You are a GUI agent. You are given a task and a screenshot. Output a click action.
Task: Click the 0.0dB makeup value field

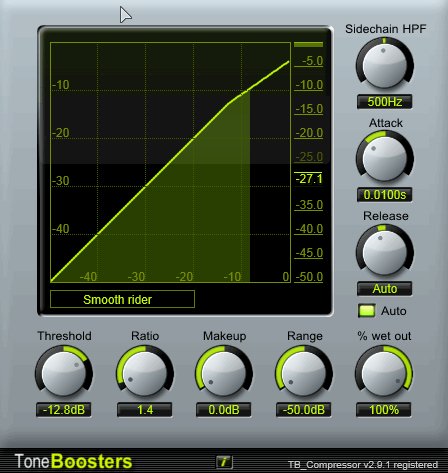(224, 410)
